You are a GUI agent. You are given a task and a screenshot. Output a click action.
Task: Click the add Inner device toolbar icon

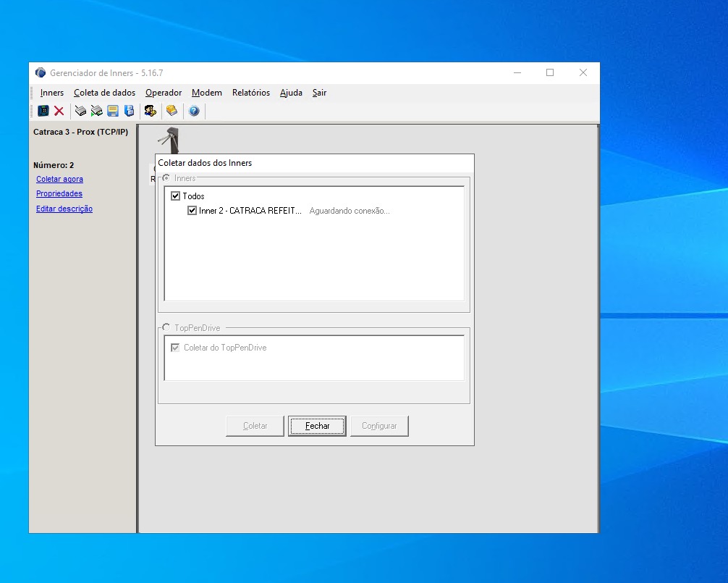[x=43, y=111]
